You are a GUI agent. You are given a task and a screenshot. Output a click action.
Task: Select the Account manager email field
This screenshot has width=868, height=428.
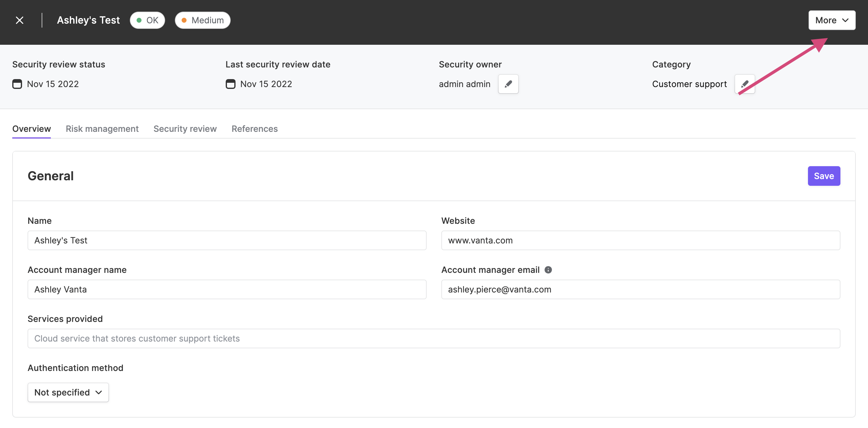click(640, 289)
